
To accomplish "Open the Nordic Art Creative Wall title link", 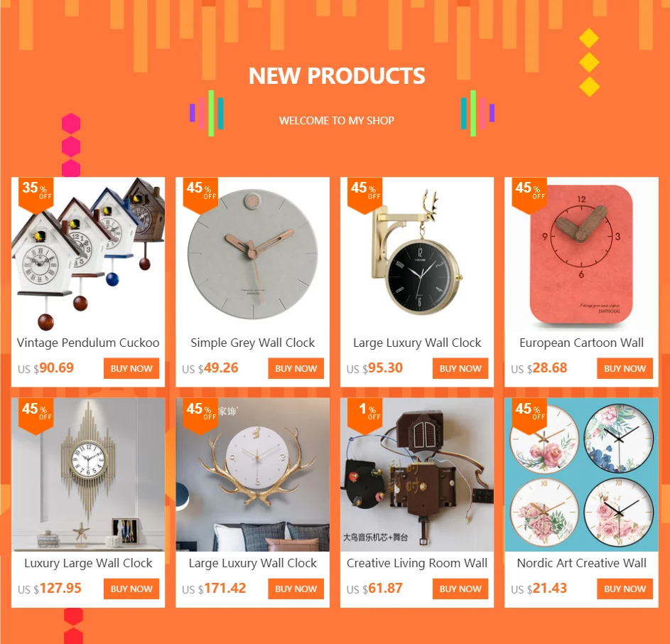I will pyautogui.click(x=582, y=563).
